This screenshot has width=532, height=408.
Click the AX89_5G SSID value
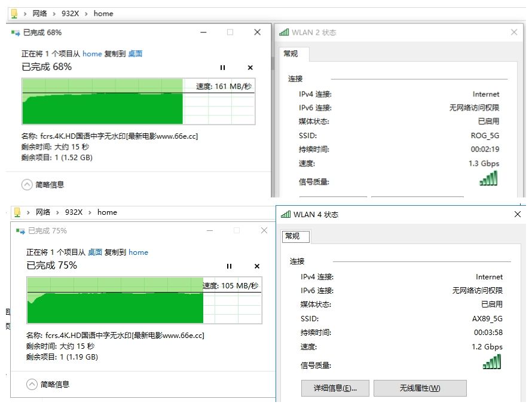[487, 319]
